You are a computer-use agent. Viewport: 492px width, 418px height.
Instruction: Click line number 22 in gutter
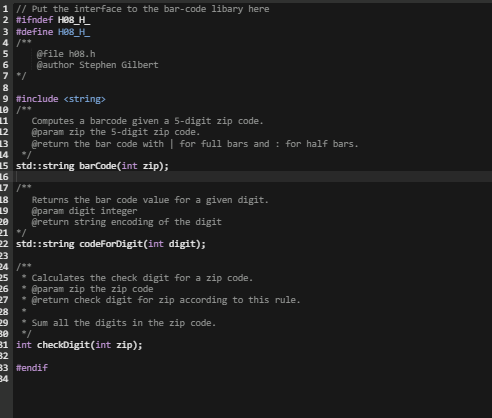pyautogui.click(x=4, y=244)
